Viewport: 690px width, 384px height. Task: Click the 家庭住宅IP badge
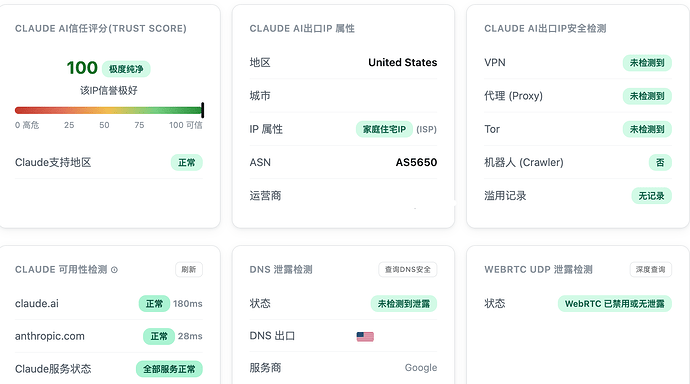tap(384, 129)
